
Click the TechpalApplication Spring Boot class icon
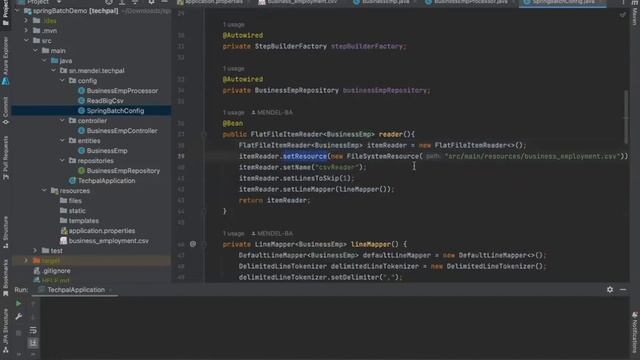click(x=72, y=180)
